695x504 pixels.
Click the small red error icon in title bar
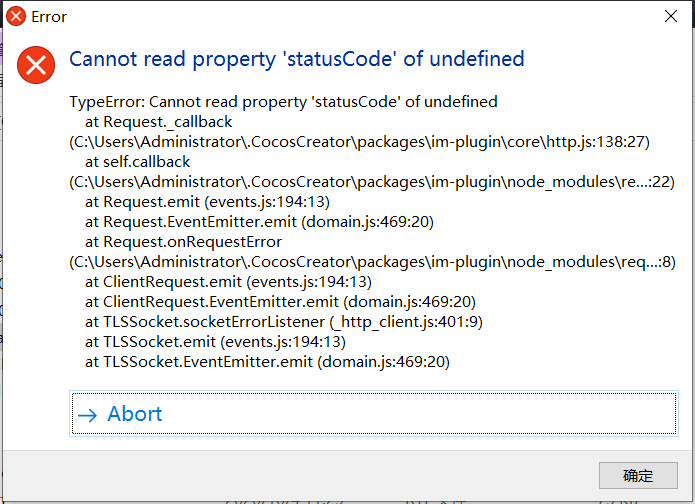click(x=16, y=16)
